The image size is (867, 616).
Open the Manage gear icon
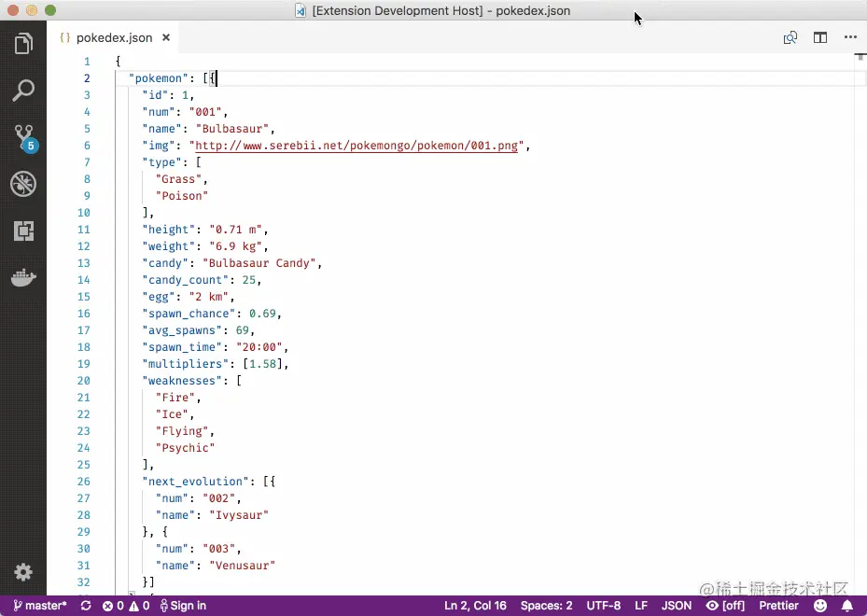(24, 573)
